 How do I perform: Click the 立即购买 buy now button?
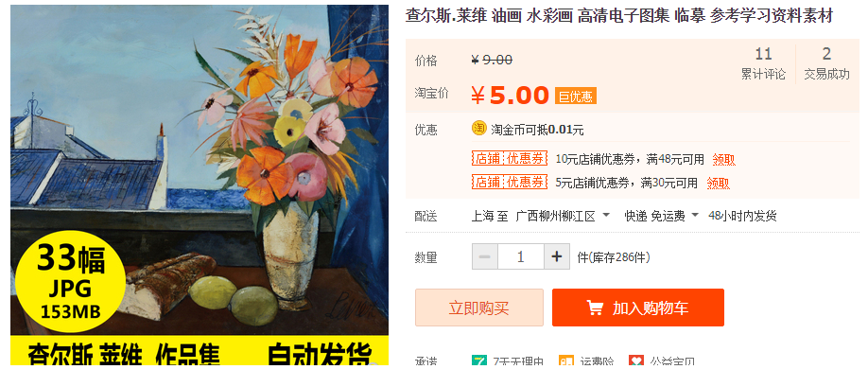[x=479, y=308]
